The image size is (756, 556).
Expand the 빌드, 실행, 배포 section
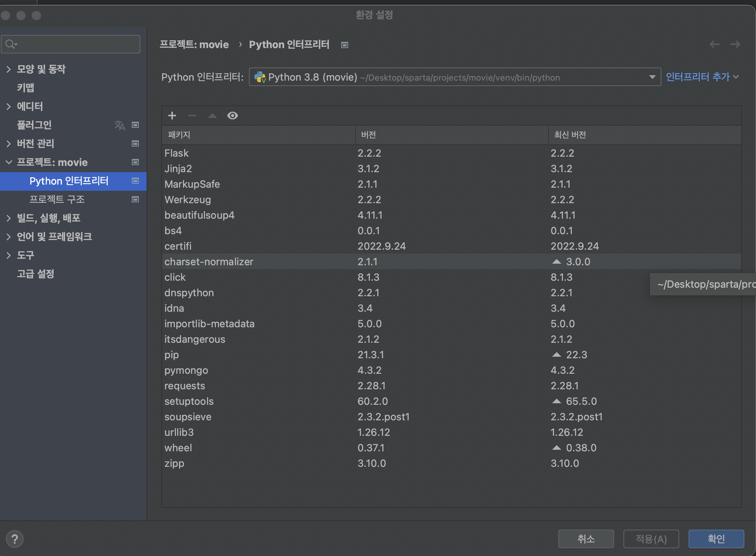coord(9,218)
